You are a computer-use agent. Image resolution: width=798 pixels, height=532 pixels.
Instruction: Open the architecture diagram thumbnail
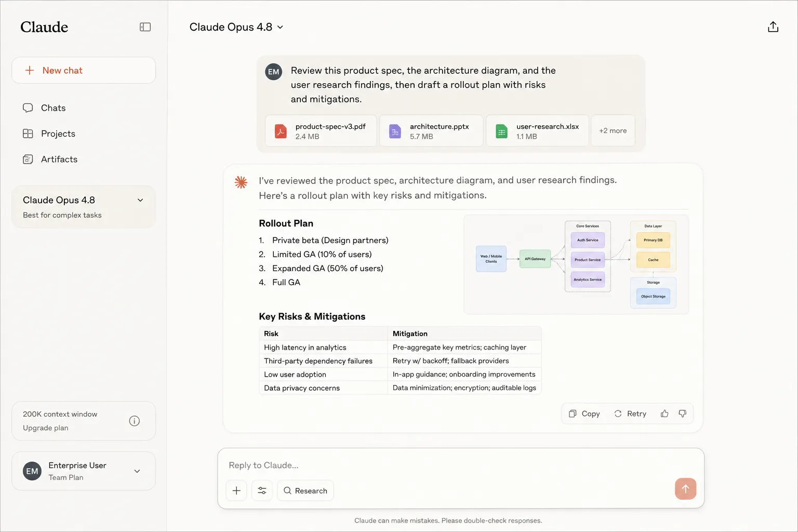pos(576,264)
